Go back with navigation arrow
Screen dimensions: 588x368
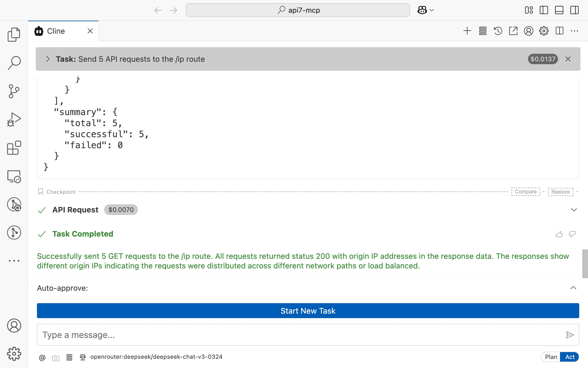(x=158, y=10)
